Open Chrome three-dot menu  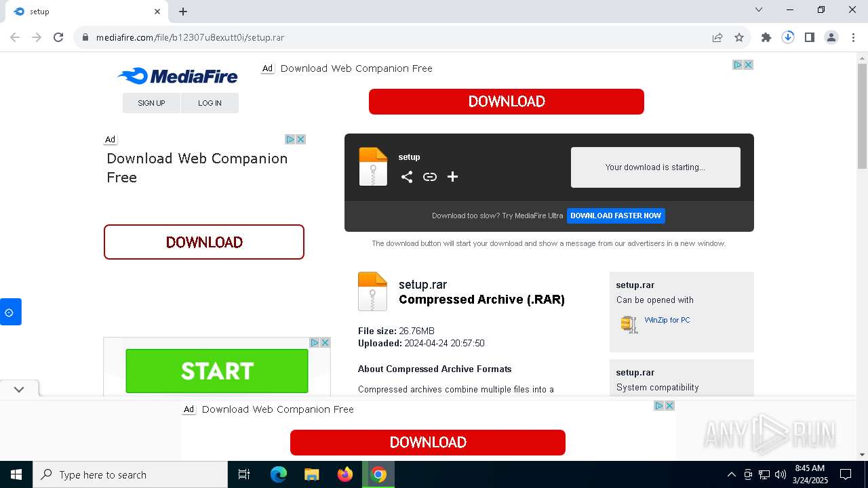click(x=853, y=37)
